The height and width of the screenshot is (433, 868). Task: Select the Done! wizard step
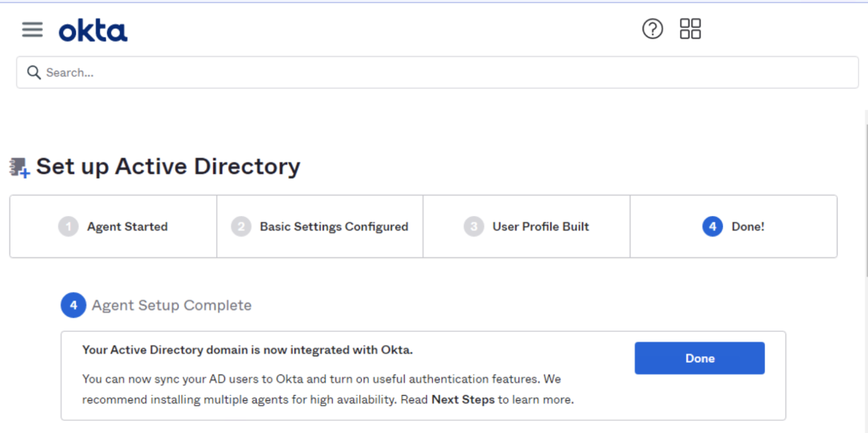748,226
